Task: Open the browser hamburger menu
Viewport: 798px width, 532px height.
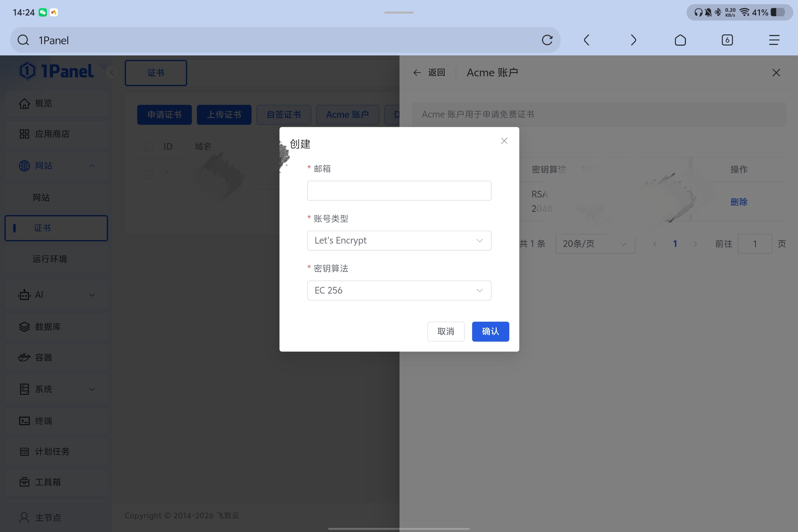Action: coord(774,40)
